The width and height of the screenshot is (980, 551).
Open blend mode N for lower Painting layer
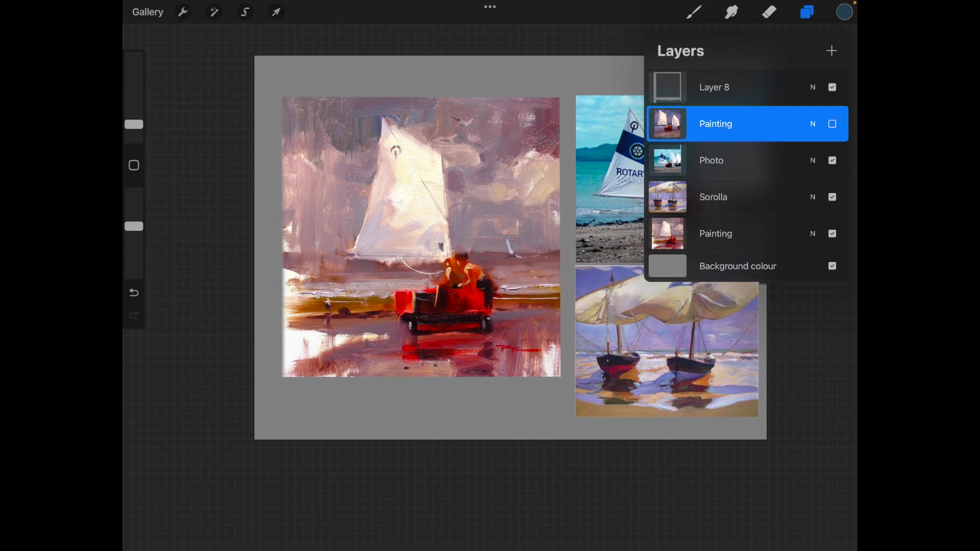(813, 234)
